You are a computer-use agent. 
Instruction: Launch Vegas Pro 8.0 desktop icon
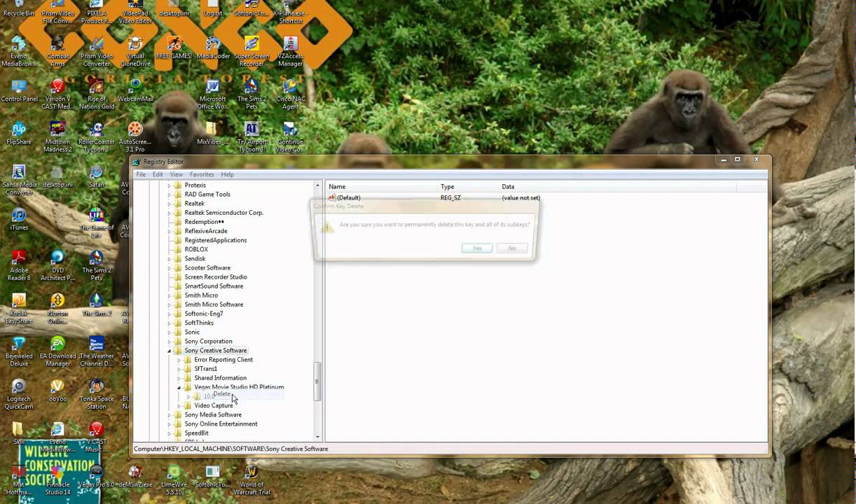click(97, 476)
